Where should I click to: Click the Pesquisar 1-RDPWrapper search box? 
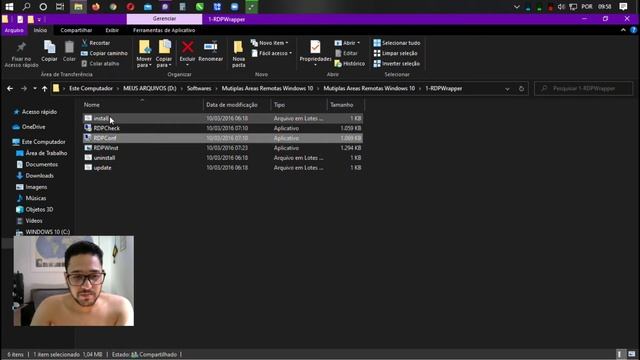point(584,89)
